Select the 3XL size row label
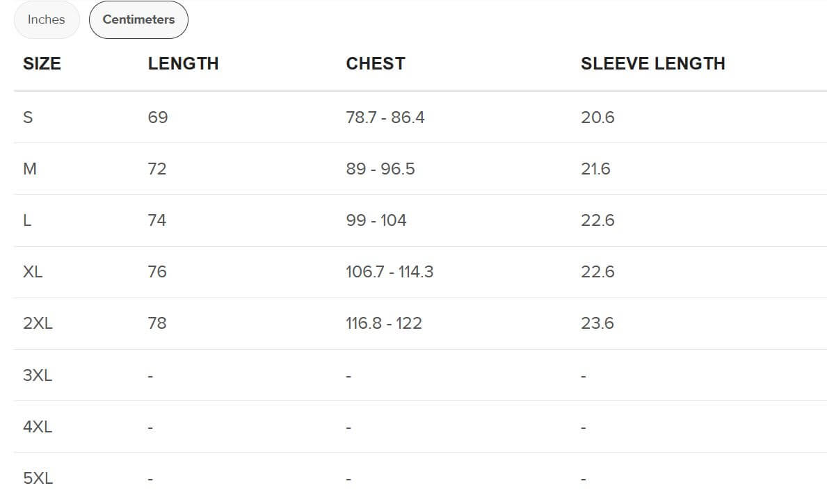Image resolution: width=827 pixels, height=504 pixels. (x=38, y=375)
